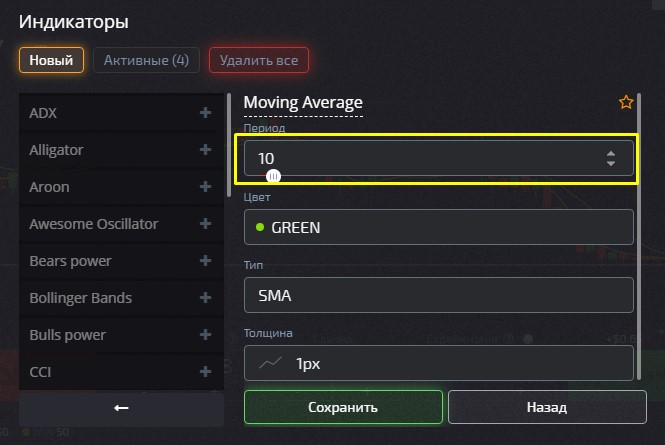Switch to the Новый tab

pyautogui.click(x=51, y=60)
